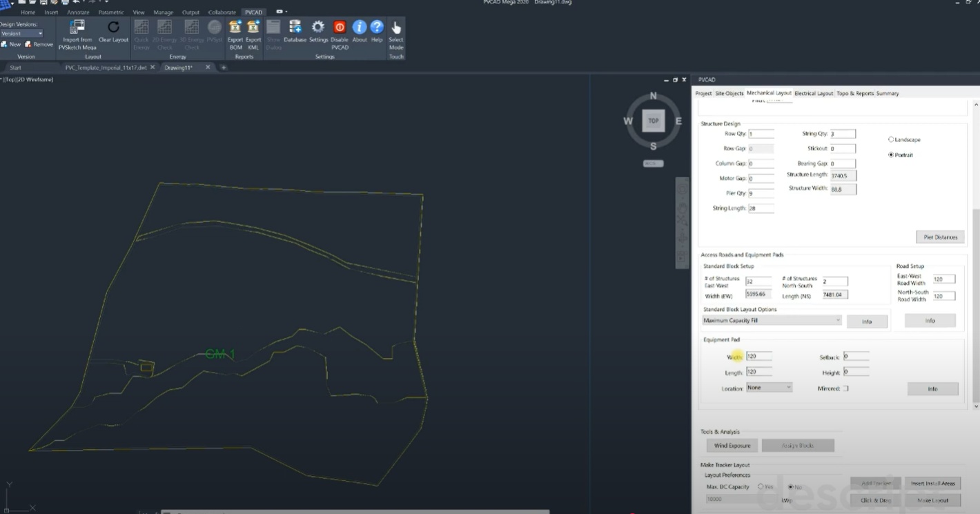The width and height of the screenshot is (980, 514).
Task: Click the panel scrollbar down arrow
Action: coord(976,407)
